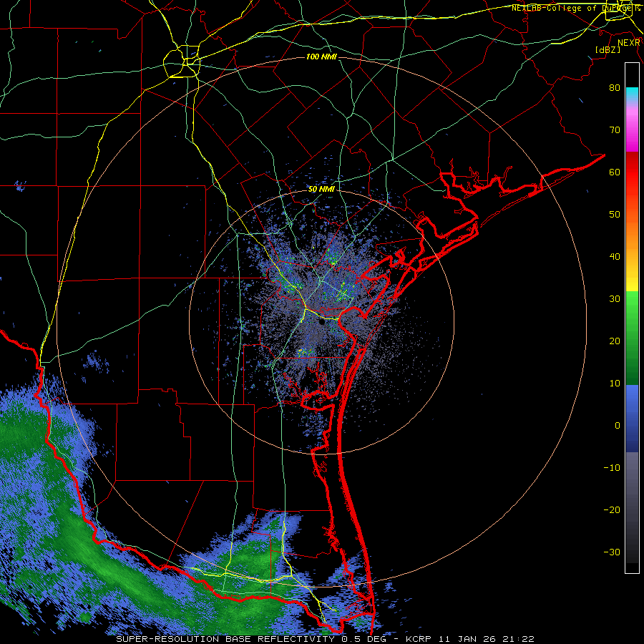
Task: Click the 70 value on the dBZ scale
Action: tap(615, 130)
